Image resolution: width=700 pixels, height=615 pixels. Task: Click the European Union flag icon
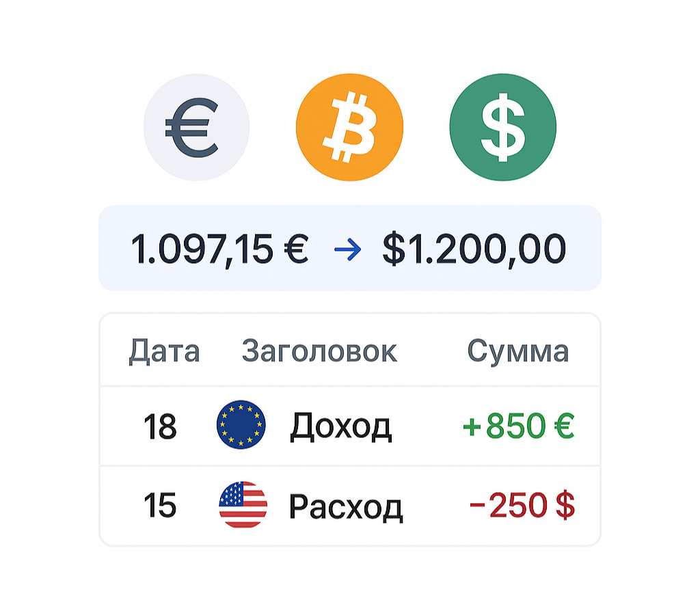241,426
